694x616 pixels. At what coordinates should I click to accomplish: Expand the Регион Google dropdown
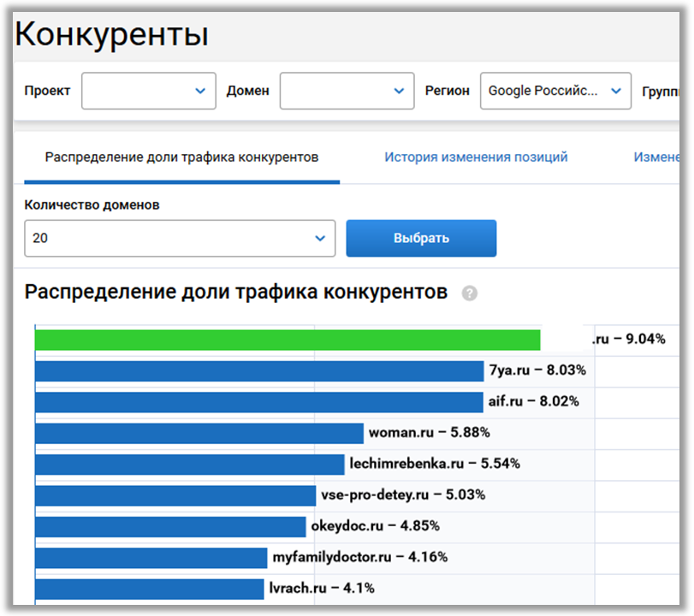555,91
